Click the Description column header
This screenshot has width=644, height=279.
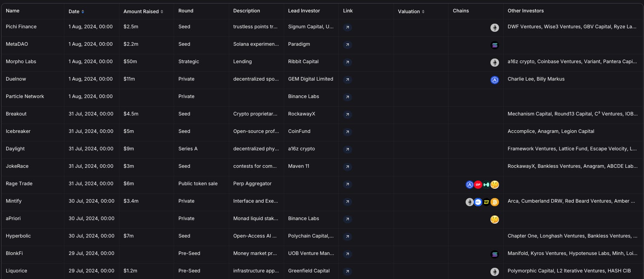click(247, 11)
